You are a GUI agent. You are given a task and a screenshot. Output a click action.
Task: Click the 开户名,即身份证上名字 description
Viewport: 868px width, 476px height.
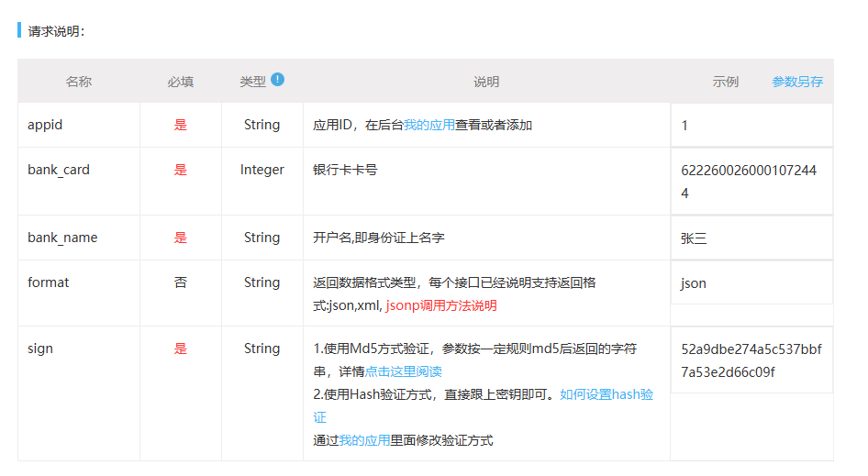coord(379,238)
